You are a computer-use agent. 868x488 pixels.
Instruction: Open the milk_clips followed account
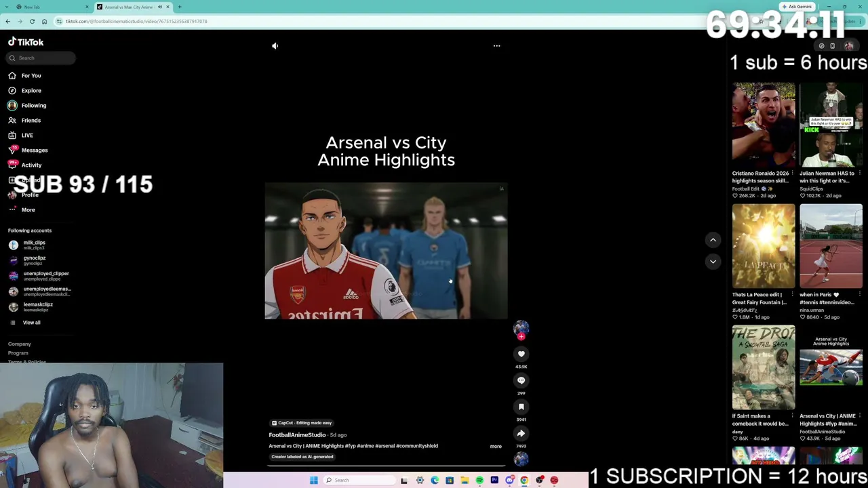(x=27, y=245)
